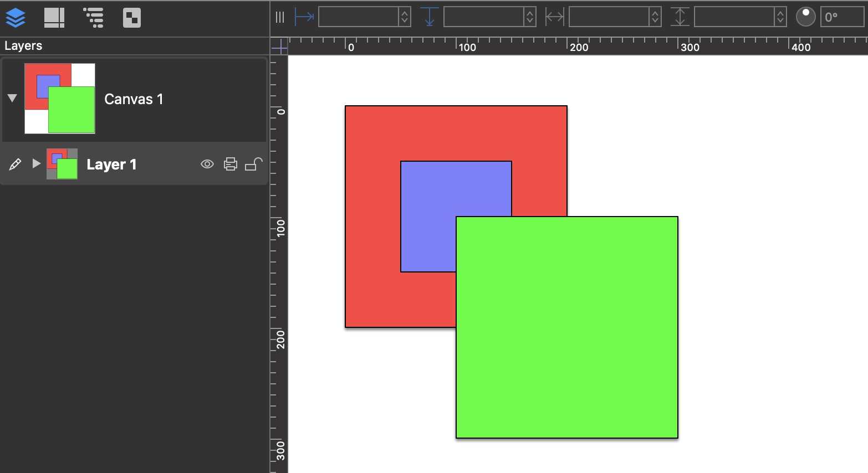This screenshot has height=473, width=868.
Task: Click the X position stepper arrows
Action: 405,17
